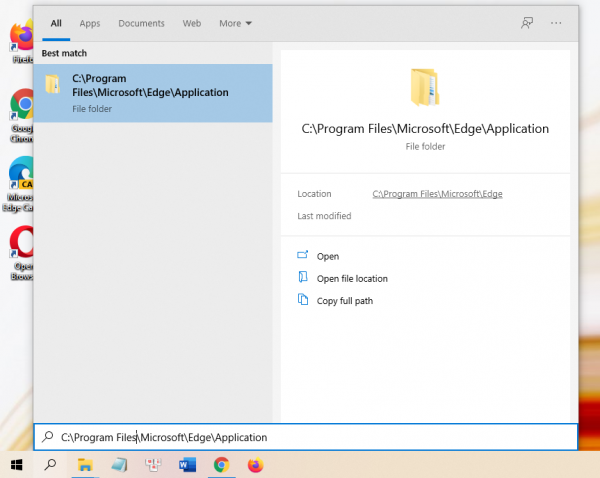The width and height of the screenshot is (600, 478).
Task: Open the feedback icon in search header
Action: pyautogui.click(x=527, y=23)
